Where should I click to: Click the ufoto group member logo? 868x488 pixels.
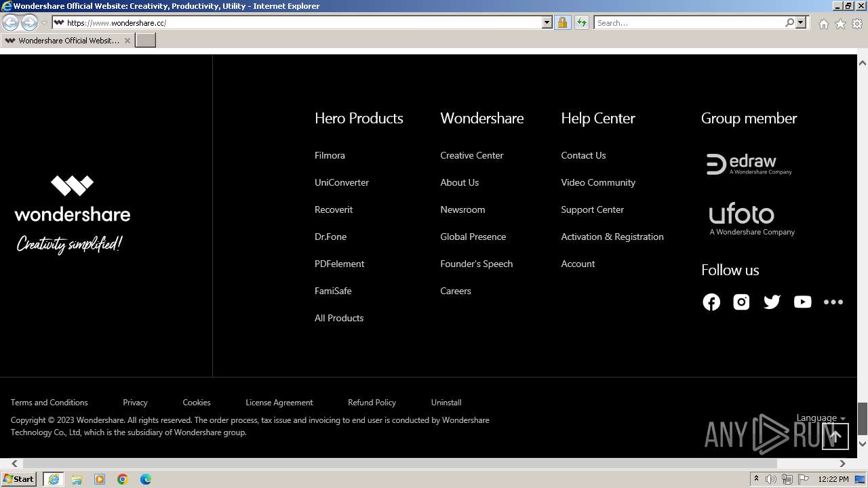(x=751, y=218)
